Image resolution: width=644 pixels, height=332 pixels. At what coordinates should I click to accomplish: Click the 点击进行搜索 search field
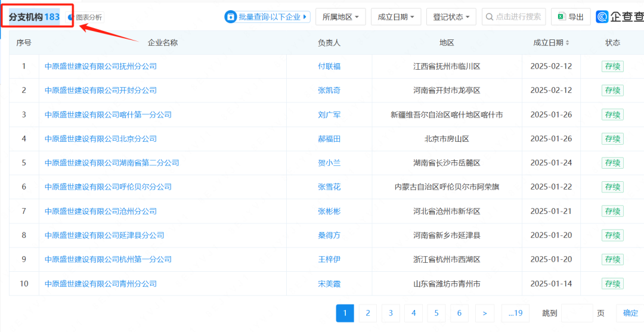pos(514,17)
